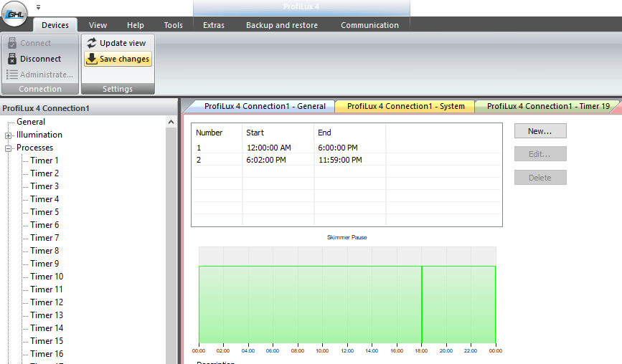Expand the Illumination tree node
This screenshot has height=364, width=622.
[8, 135]
